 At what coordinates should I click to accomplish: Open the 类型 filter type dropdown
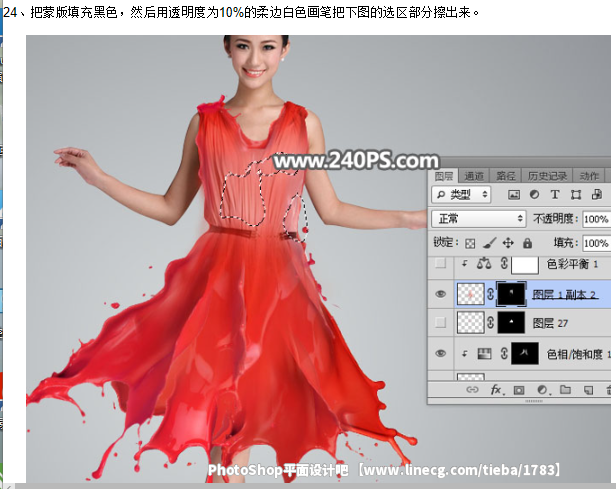pos(461,195)
